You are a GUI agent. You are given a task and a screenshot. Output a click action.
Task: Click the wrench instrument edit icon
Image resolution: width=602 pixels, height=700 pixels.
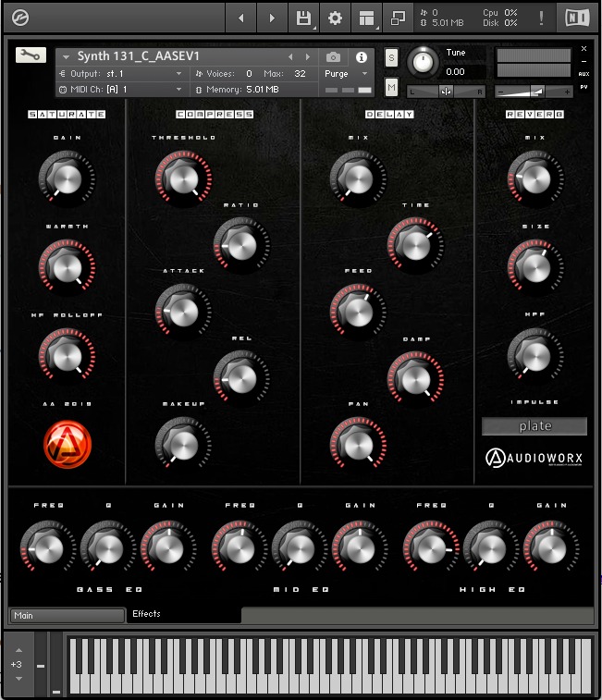[31, 55]
